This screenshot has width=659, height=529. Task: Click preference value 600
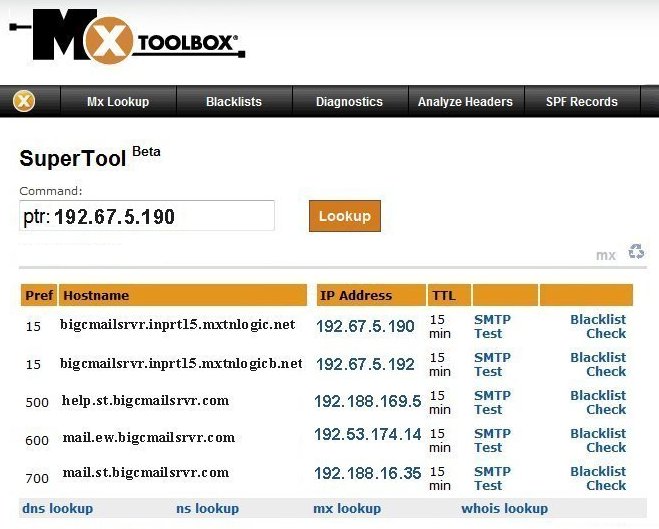click(37, 440)
